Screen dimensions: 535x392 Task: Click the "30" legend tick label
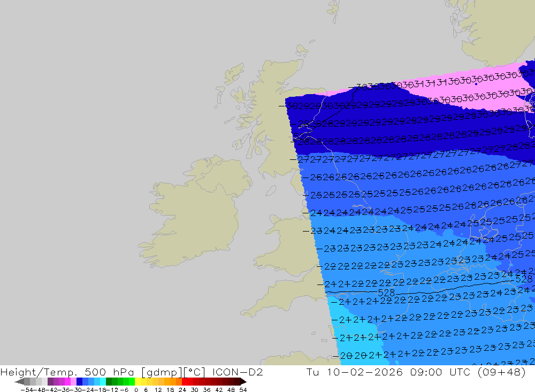point(195,390)
